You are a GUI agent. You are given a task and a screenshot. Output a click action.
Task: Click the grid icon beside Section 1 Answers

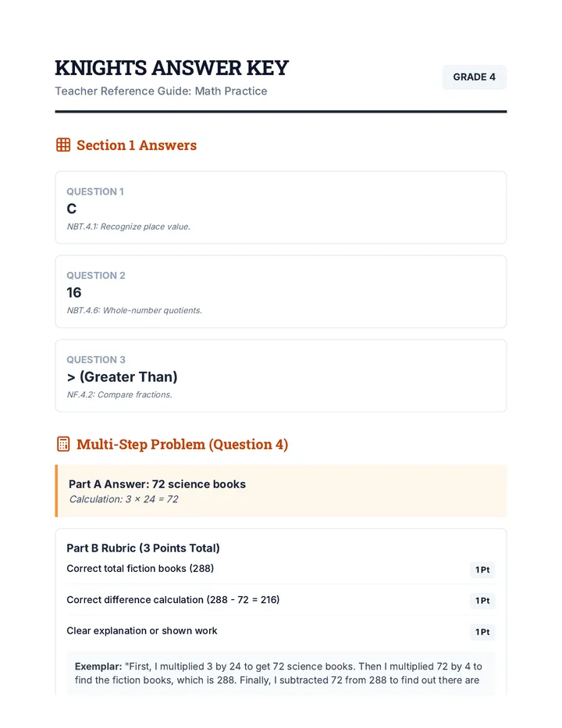click(63, 145)
